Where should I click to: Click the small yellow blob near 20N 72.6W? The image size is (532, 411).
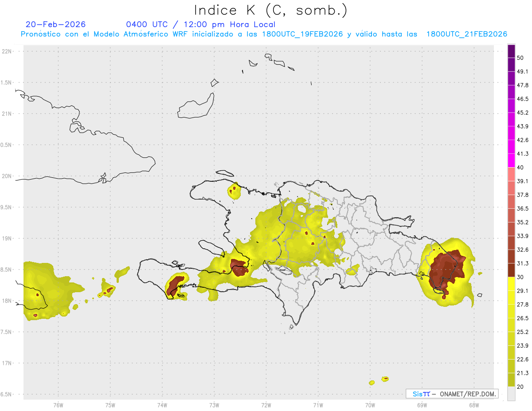coord(234,191)
